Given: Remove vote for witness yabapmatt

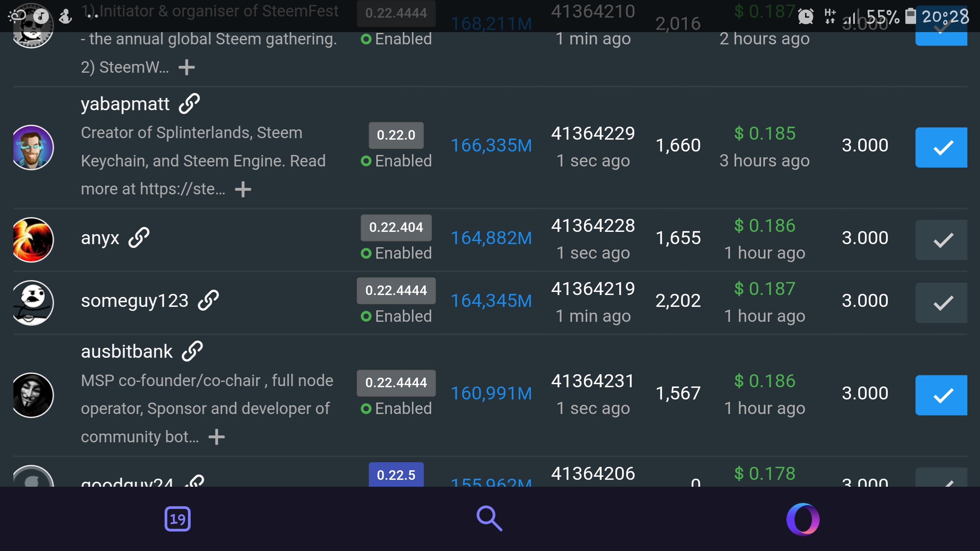Looking at the screenshot, I should point(941,147).
